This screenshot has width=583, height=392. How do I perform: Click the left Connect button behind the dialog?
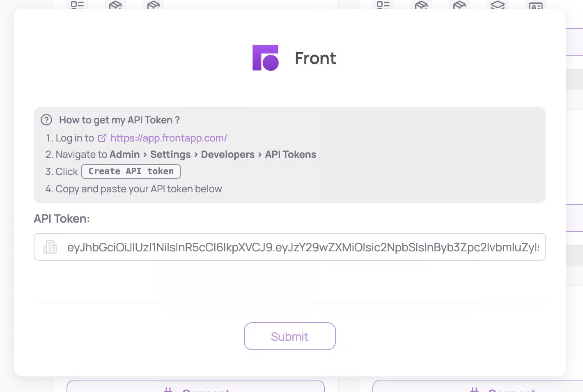[x=195, y=387]
